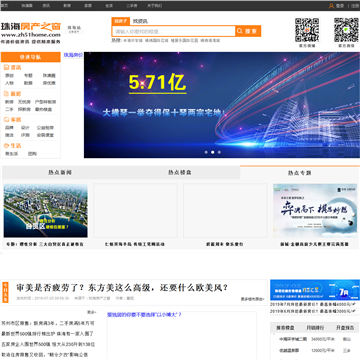The width and height of the screenshot is (360, 360).
Task: Click 珠澳圈 in sidebar quick navigation
Action: pos(49,76)
